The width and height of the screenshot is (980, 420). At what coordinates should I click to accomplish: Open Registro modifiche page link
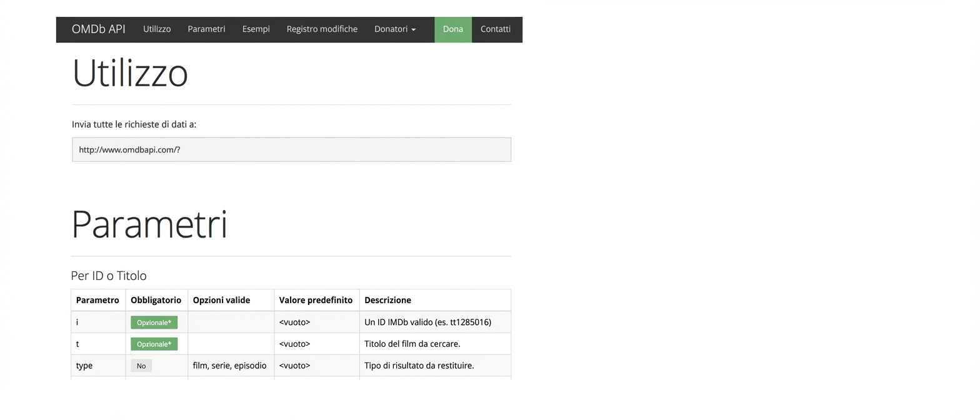[x=322, y=29]
